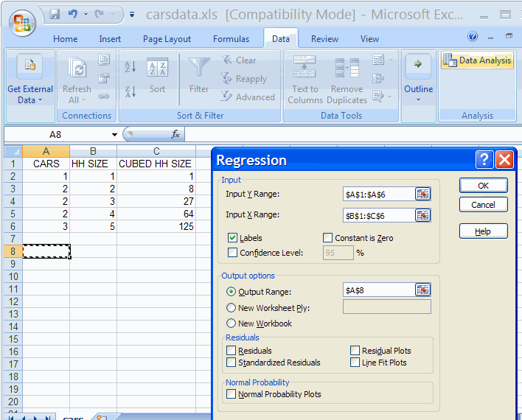Click the Sort A to Z icon
This screenshot has width=522, height=420.
pos(130,67)
